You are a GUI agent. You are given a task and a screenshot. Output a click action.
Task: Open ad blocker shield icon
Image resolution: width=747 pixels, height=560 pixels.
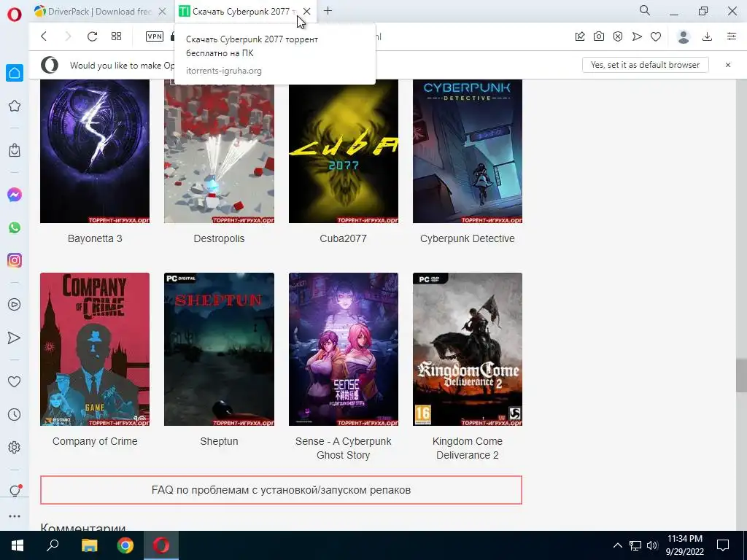coord(618,36)
